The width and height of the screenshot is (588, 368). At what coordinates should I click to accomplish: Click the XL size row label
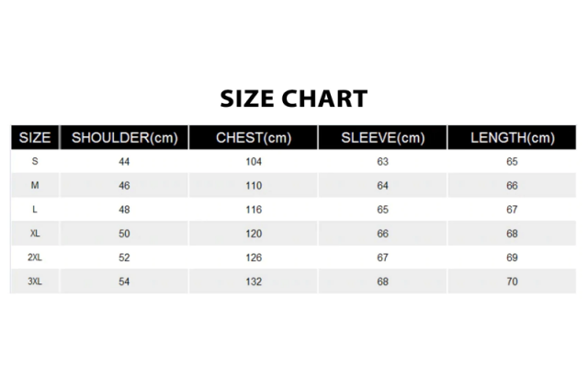click(x=35, y=233)
